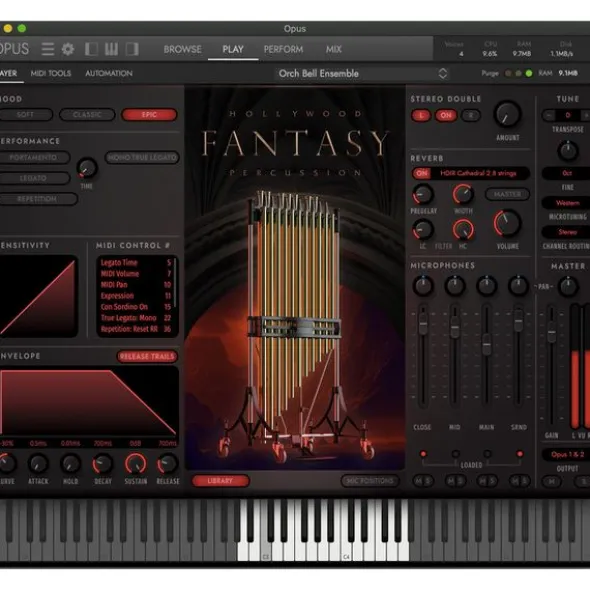Open the Automation tab

pos(109,73)
